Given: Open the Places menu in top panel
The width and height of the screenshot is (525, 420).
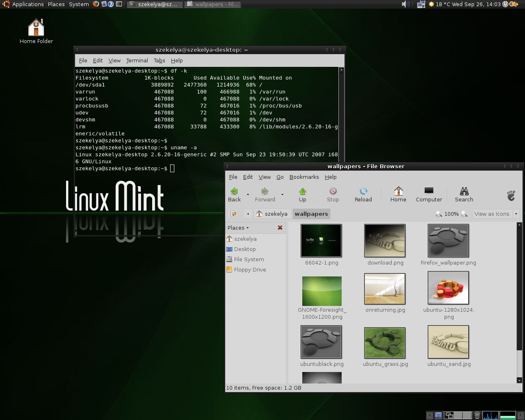Looking at the screenshot, I should (56, 4).
